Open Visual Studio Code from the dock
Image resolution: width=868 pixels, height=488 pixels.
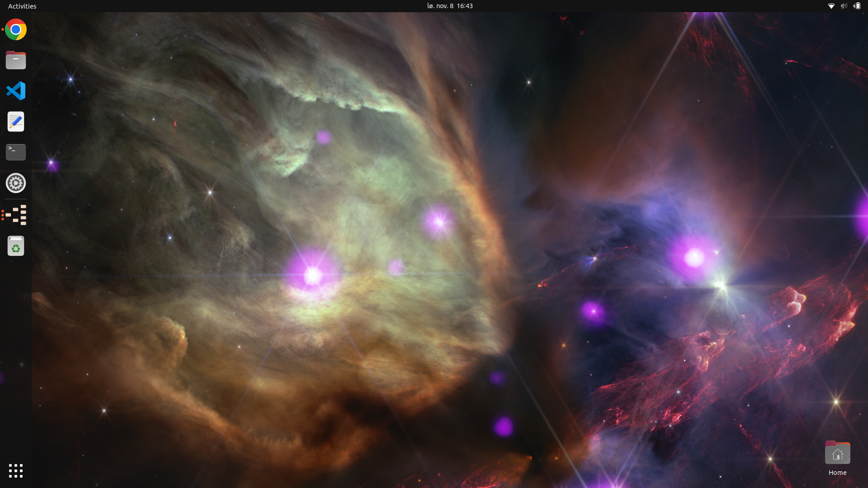[16, 91]
